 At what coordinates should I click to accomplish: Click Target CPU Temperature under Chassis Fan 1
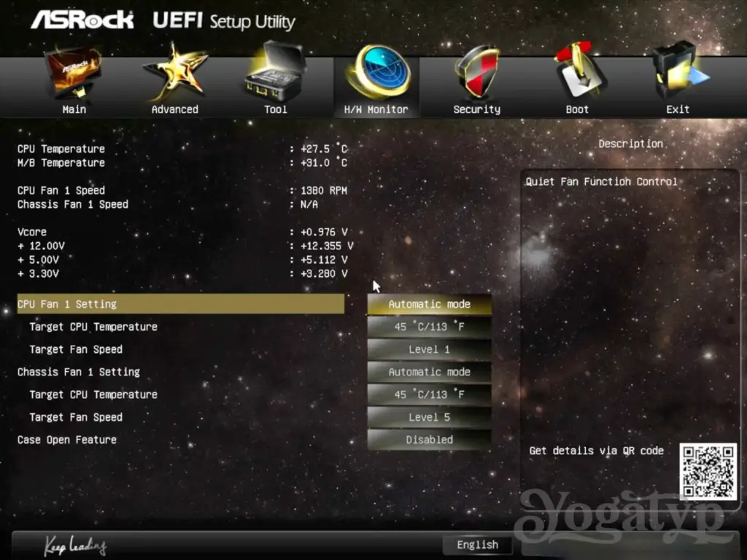[93, 394]
